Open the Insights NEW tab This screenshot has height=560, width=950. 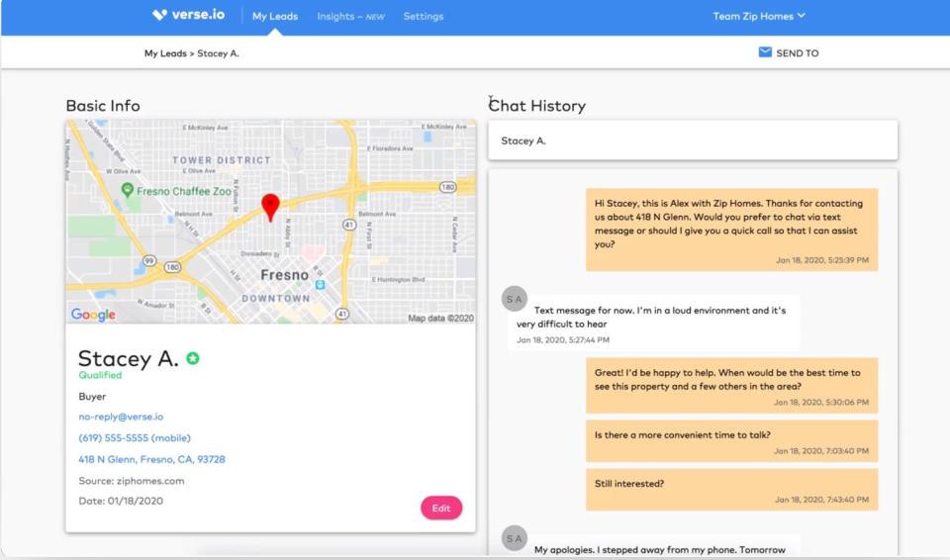click(350, 17)
